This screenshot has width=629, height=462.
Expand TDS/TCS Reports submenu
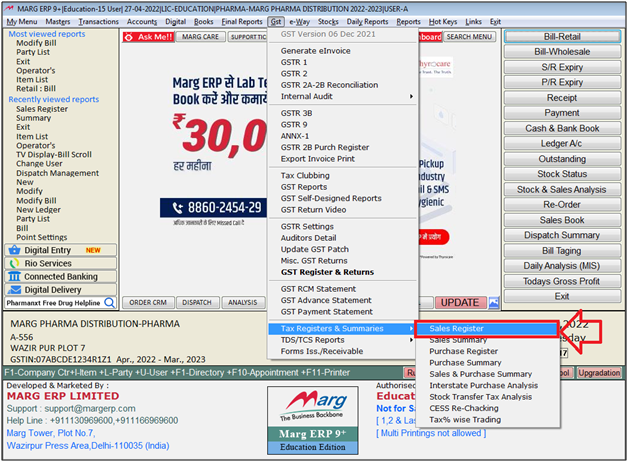click(342, 340)
